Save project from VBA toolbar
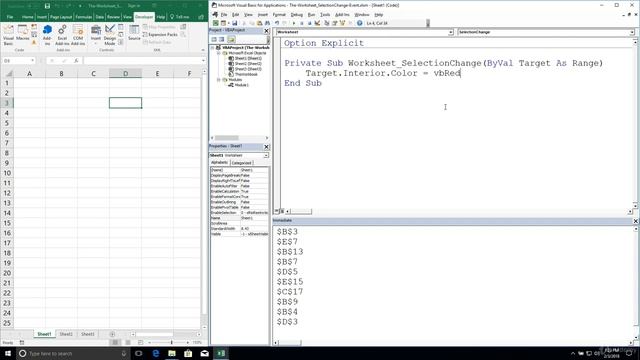640x360 pixels. pyautogui.click(x=235, y=23)
